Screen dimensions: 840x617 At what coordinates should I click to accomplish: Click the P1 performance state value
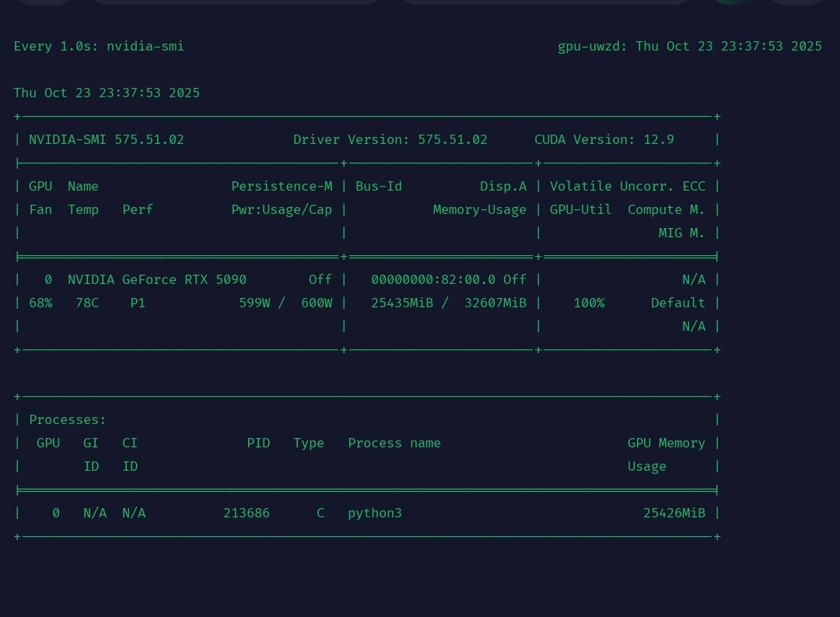point(138,303)
